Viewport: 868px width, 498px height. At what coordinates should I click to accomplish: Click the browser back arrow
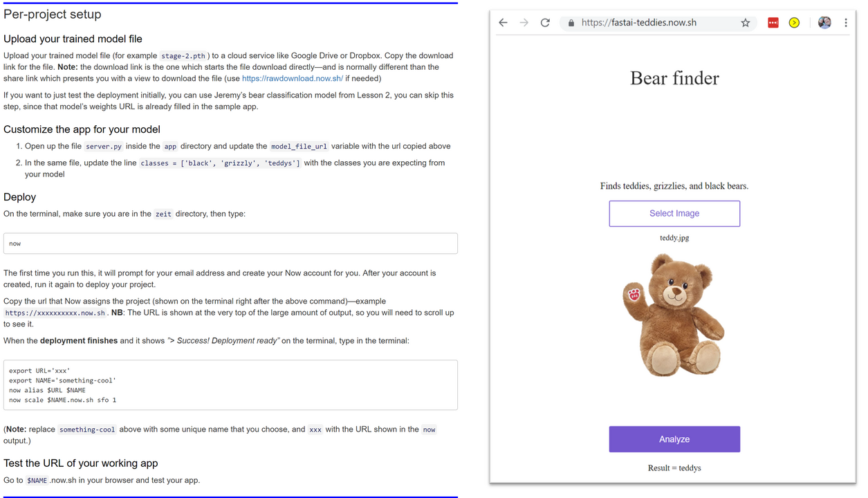click(x=503, y=23)
